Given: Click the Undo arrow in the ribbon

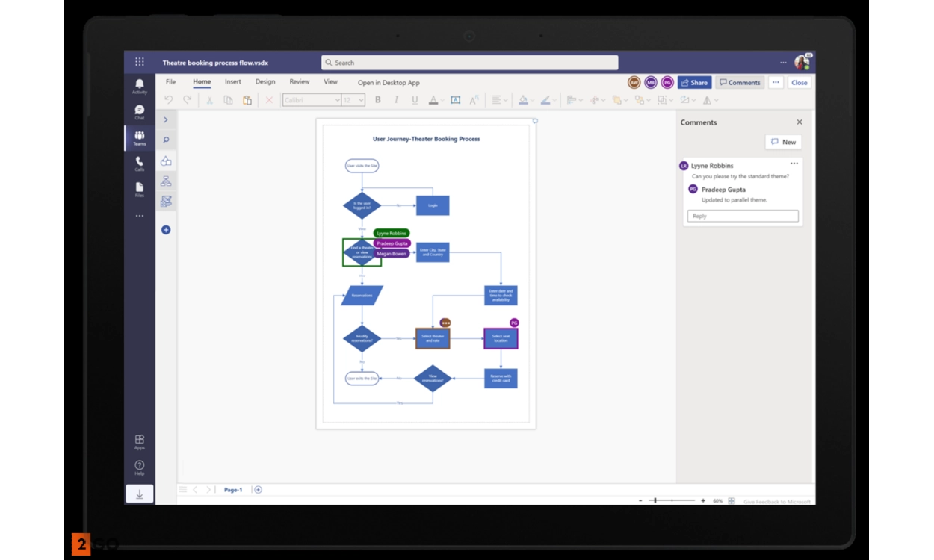Looking at the screenshot, I should tap(169, 100).
